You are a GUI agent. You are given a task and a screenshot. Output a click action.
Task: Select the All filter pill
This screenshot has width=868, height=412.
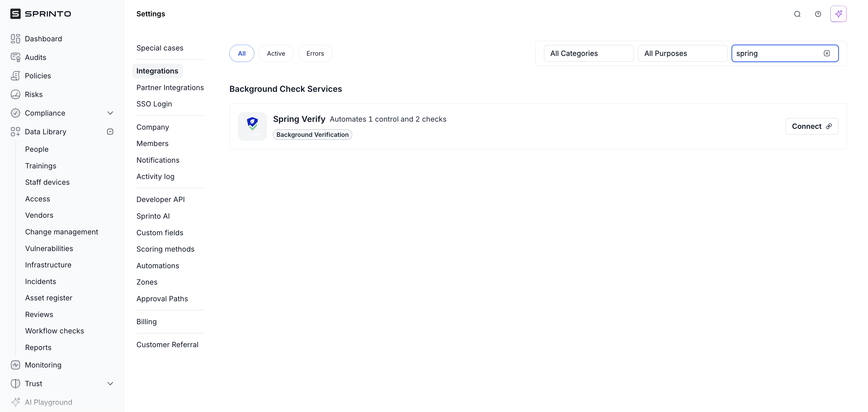[242, 53]
